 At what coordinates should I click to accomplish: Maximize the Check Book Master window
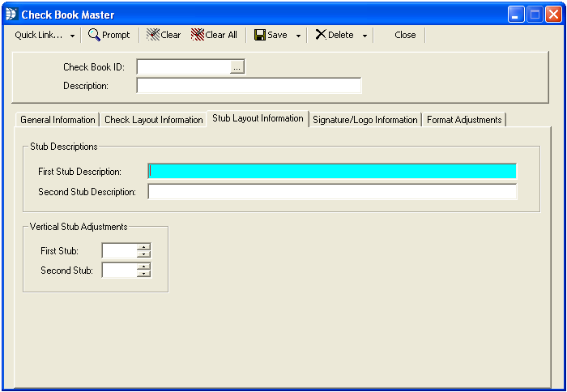[535, 15]
